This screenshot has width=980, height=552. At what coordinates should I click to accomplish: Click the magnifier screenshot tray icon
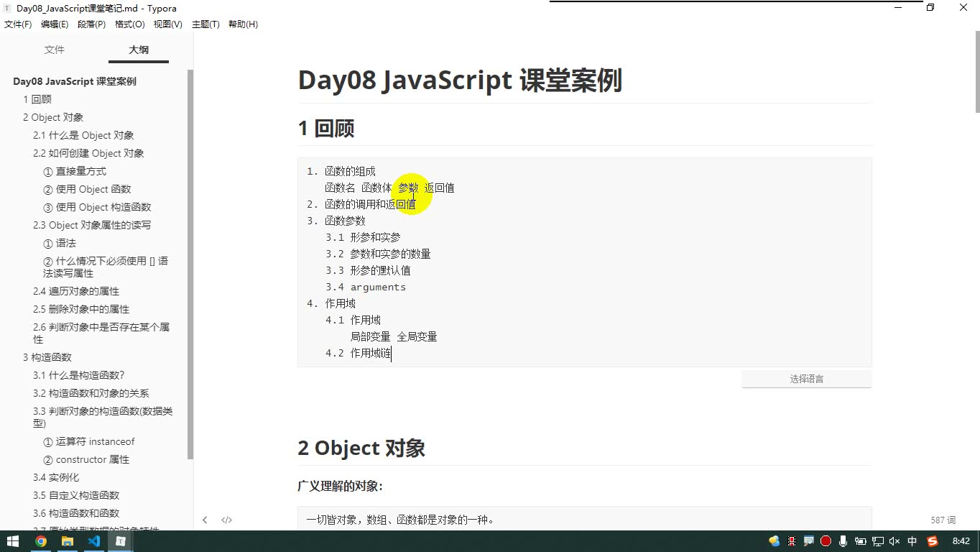click(x=809, y=541)
